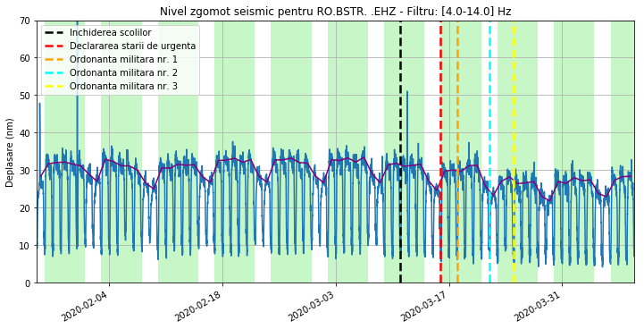Click the black dashed Inchiderea scolilor vertical line
Viewport: 644px width, 329px height.
tap(400, 152)
